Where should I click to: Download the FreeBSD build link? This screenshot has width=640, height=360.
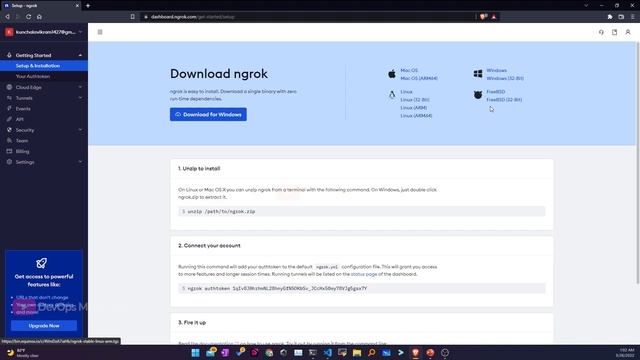coord(496,92)
